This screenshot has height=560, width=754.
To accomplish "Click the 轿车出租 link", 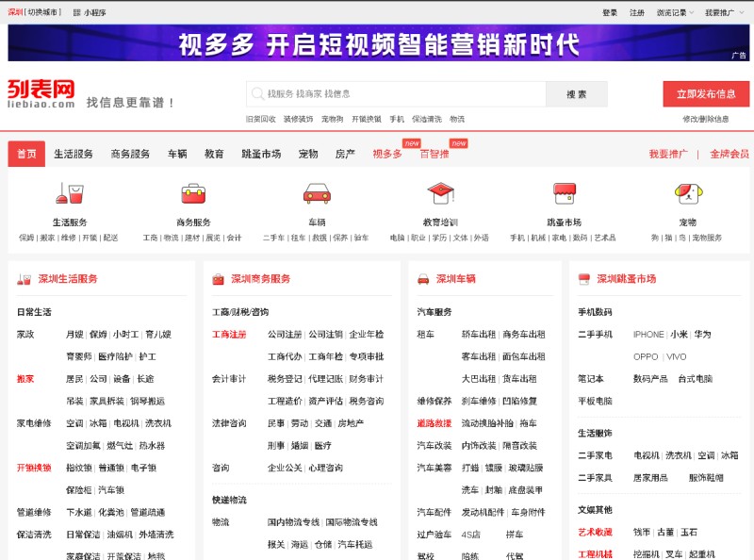I will [479, 335].
